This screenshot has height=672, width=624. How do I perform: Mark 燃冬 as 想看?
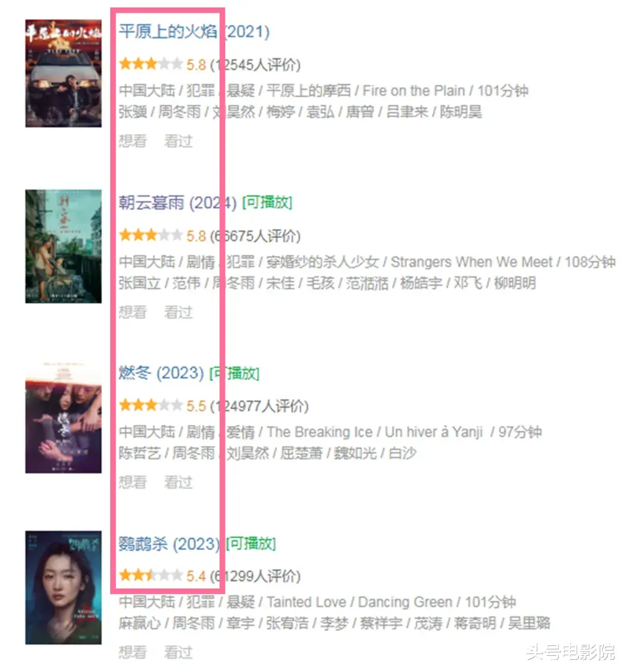(x=133, y=482)
